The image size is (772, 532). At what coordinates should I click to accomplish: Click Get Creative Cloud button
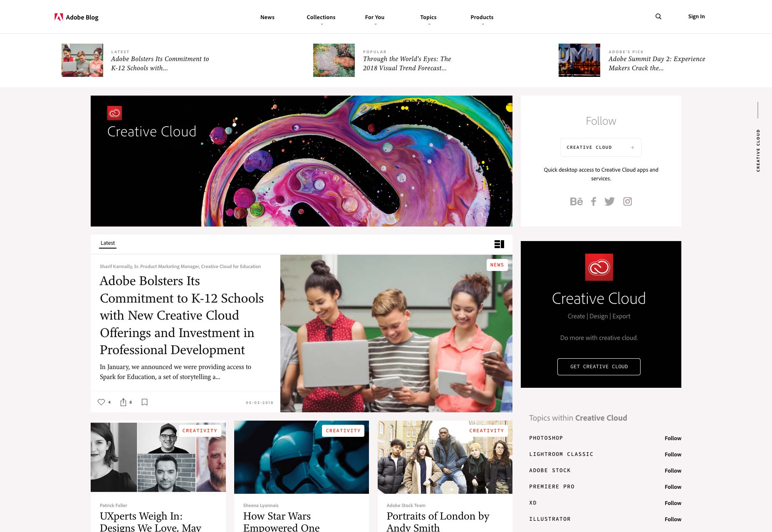point(599,367)
